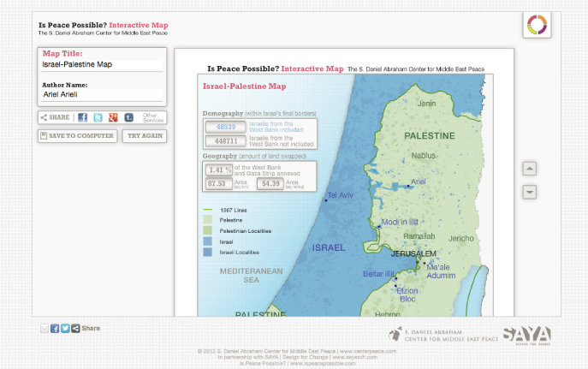Click the Israeli Localities legend swatch

(207, 252)
